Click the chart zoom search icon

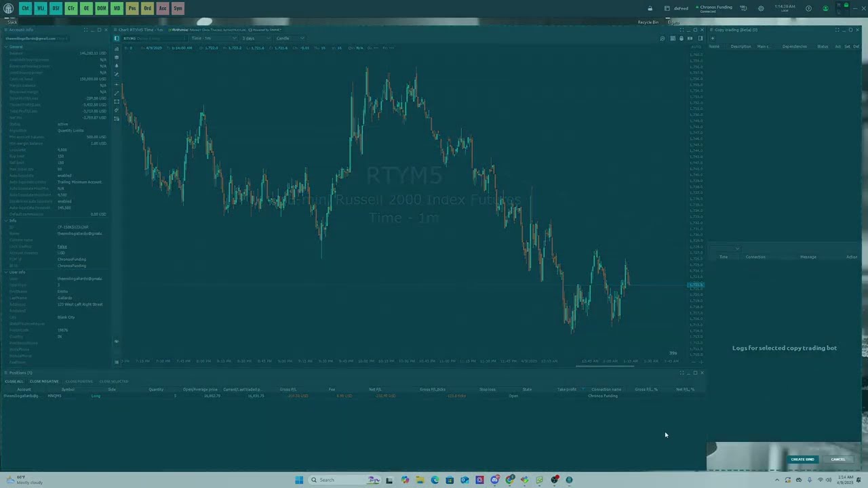(663, 38)
